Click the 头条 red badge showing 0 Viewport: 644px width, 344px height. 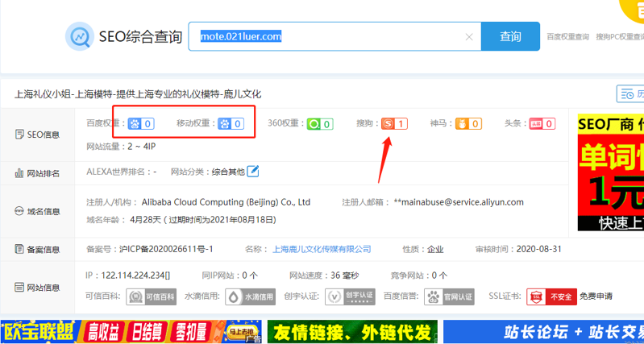542,123
